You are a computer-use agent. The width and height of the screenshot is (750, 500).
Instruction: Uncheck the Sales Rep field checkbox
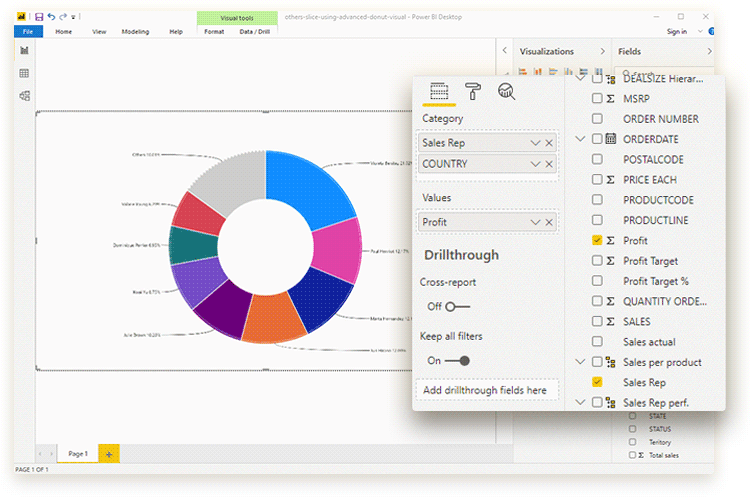(x=597, y=382)
